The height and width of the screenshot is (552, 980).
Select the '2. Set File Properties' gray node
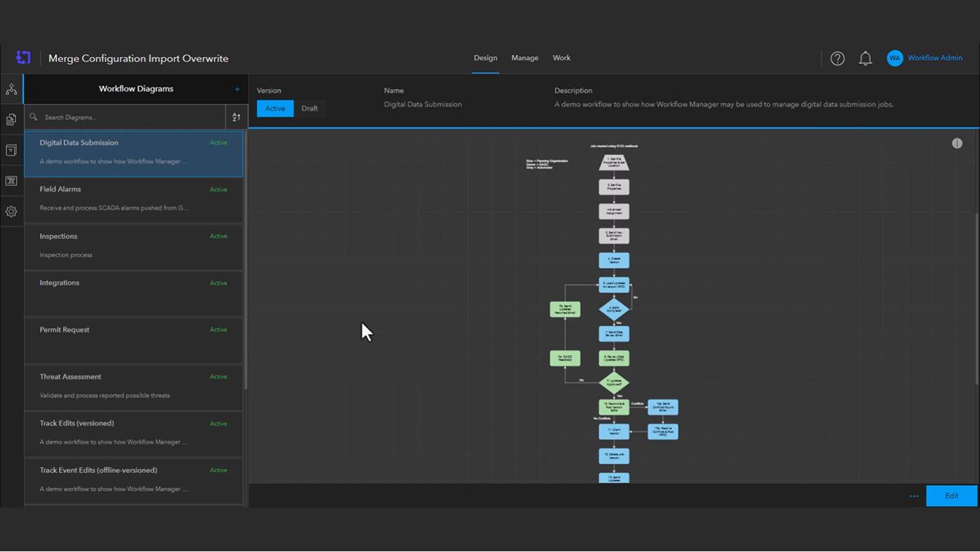point(614,187)
